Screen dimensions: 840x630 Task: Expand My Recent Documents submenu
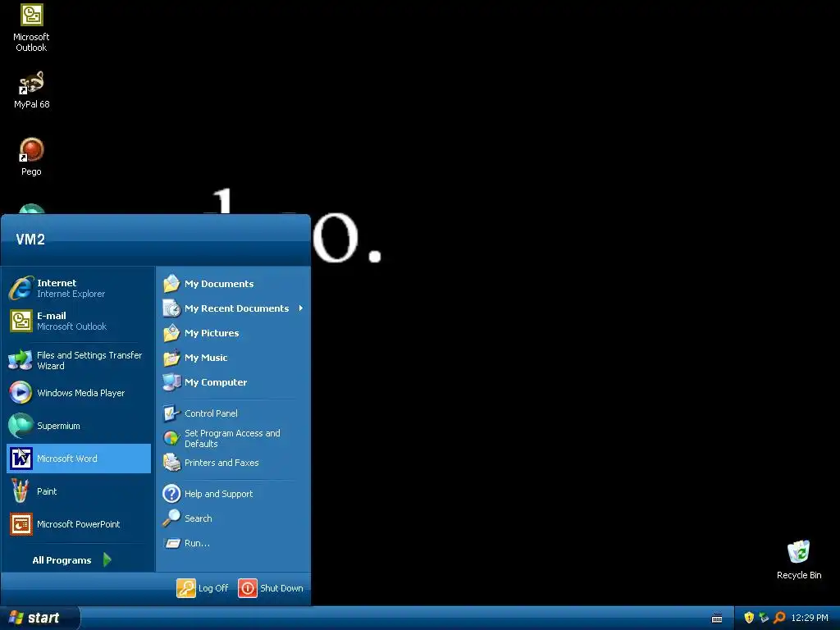click(233, 308)
